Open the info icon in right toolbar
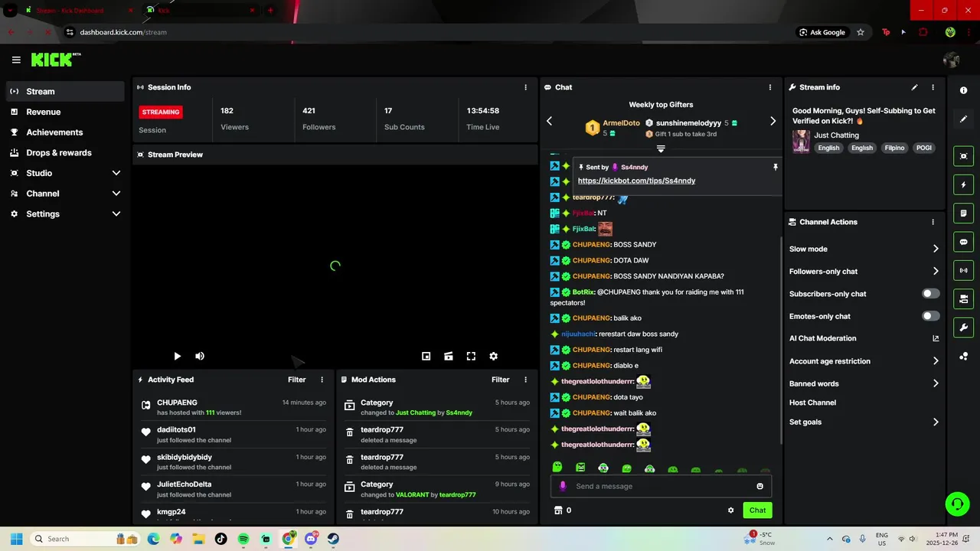 pyautogui.click(x=963, y=90)
